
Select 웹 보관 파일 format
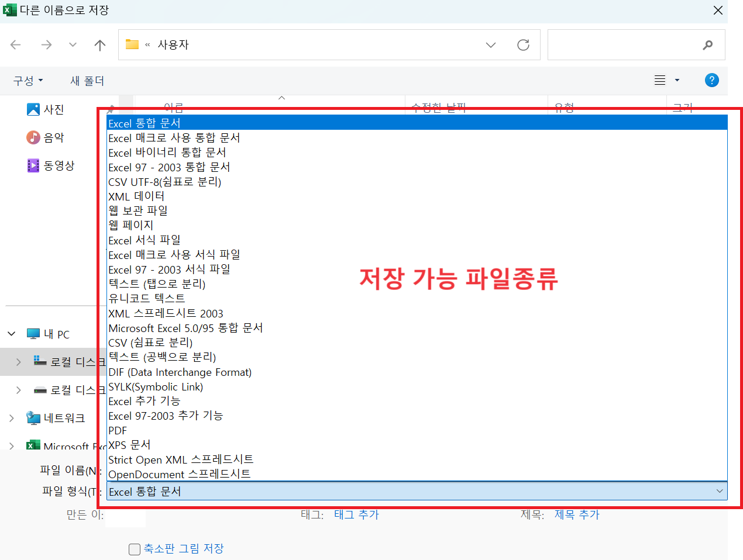point(417,210)
